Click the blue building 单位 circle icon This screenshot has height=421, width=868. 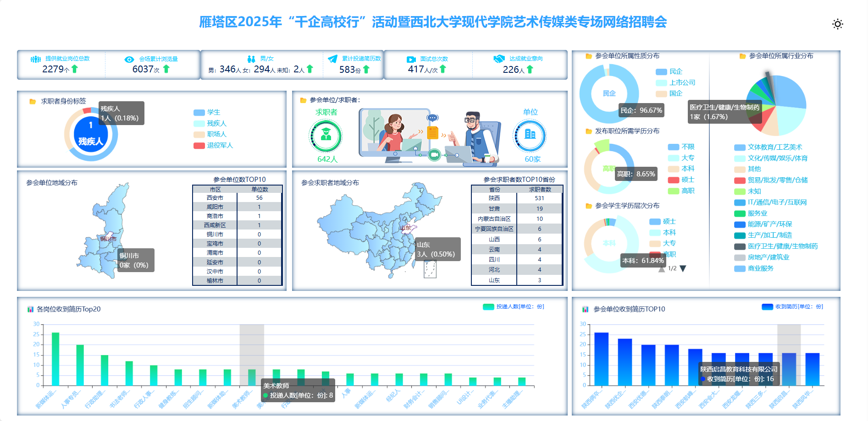pyautogui.click(x=530, y=135)
